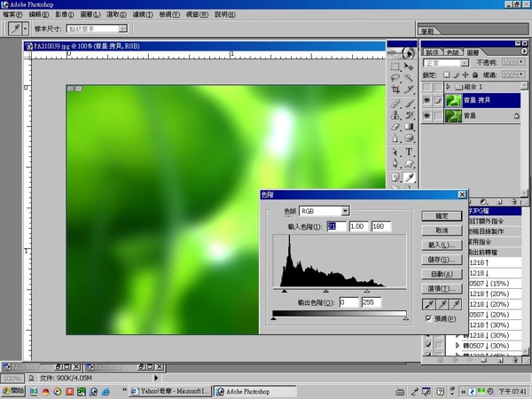
Task: Toggle lock transparent pixels icon
Action: click(447, 74)
